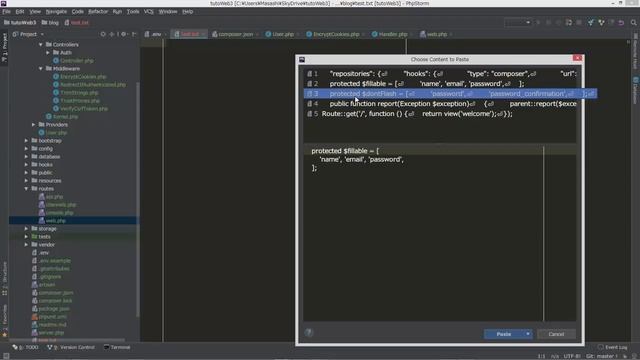Collapse the routes folder

click(26, 189)
